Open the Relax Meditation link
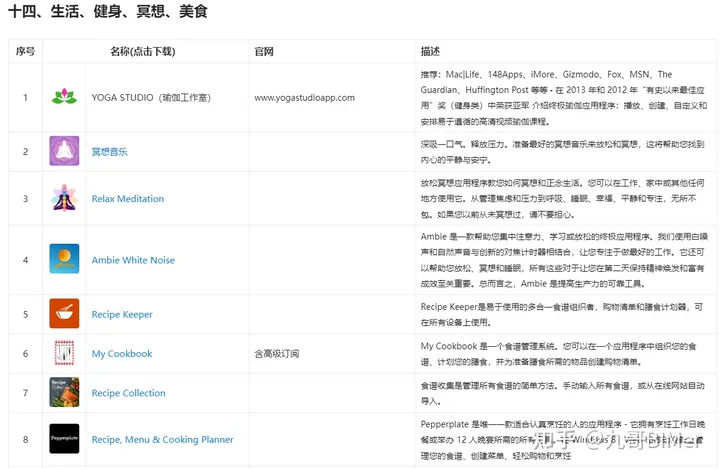The image size is (720, 469). (x=128, y=198)
